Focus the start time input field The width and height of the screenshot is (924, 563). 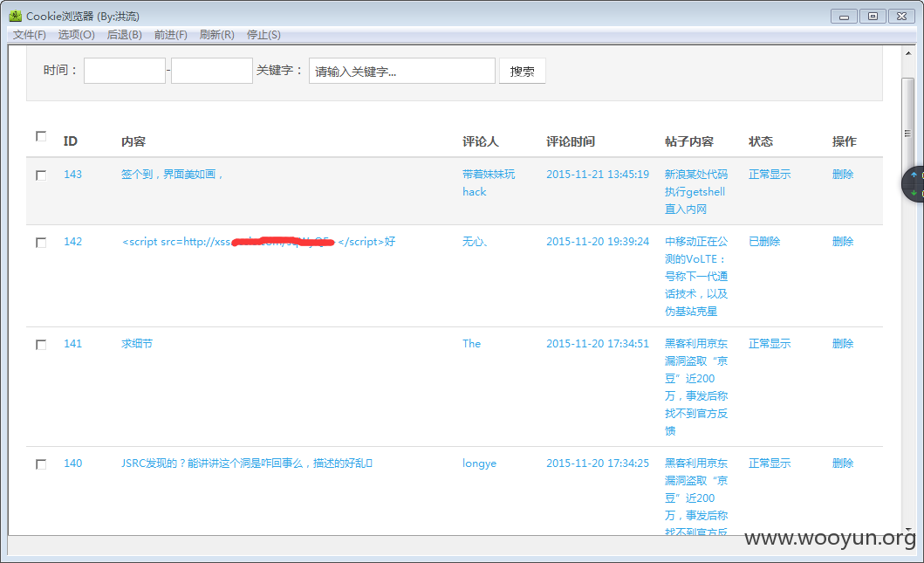[x=125, y=71]
